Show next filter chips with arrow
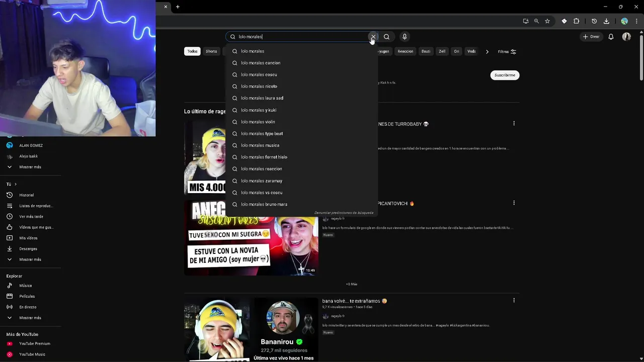 pyautogui.click(x=487, y=51)
